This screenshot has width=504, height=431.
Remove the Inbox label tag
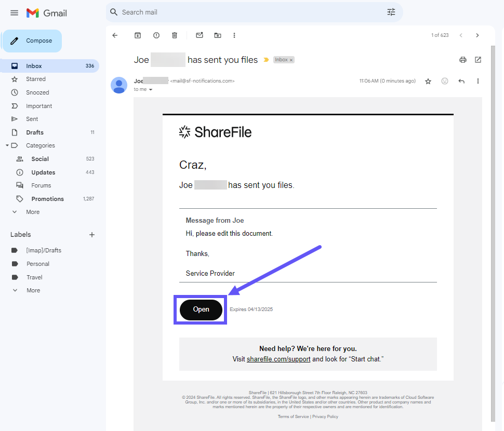pos(291,60)
